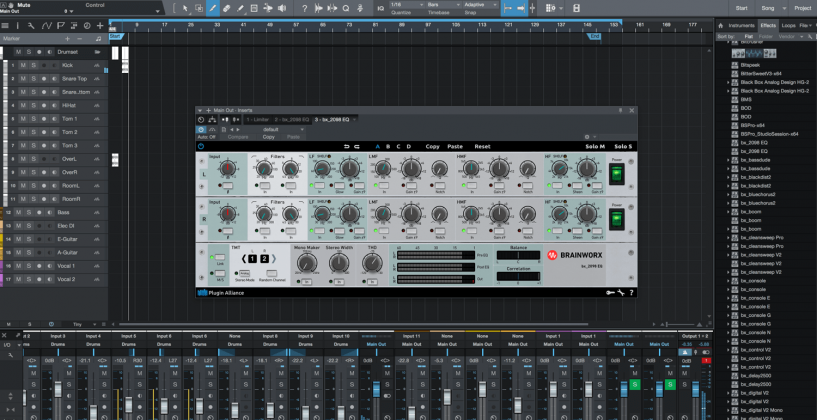This screenshot has height=420, width=817.
Task: Open the Bars Timebase dropdown
Action: click(443, 5)
